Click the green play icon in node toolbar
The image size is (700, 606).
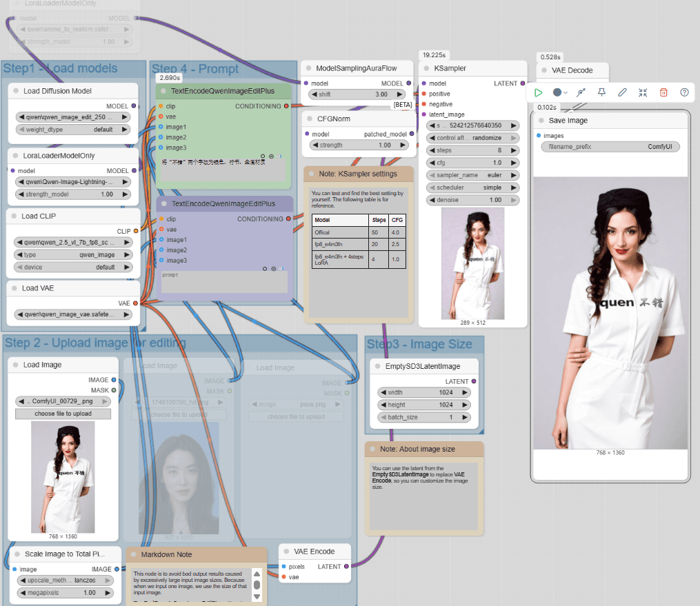[539, 92]
